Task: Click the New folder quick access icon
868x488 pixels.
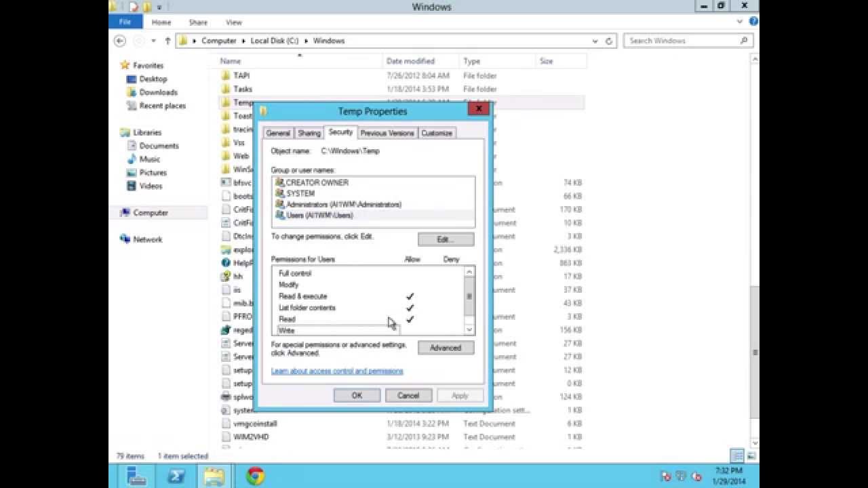Action: click(x=146, y=7)
